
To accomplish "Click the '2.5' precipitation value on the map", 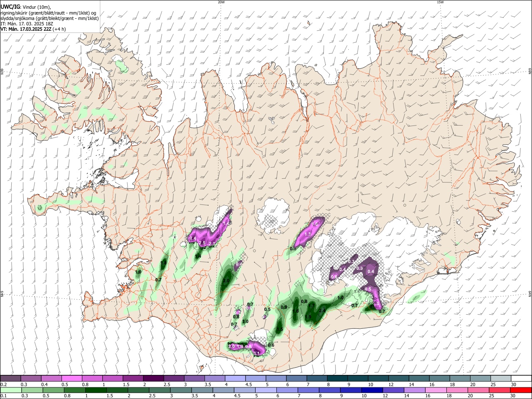I will click(202, 243).
